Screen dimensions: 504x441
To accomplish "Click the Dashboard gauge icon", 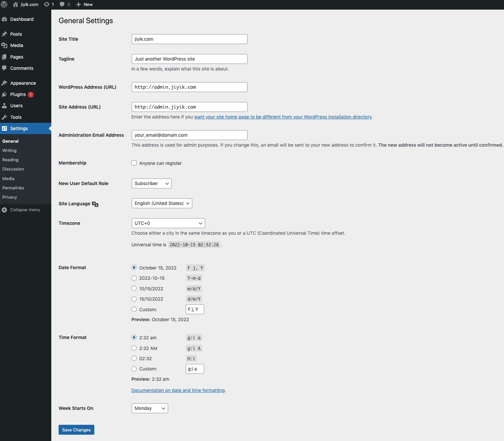I will click(4, 19).
